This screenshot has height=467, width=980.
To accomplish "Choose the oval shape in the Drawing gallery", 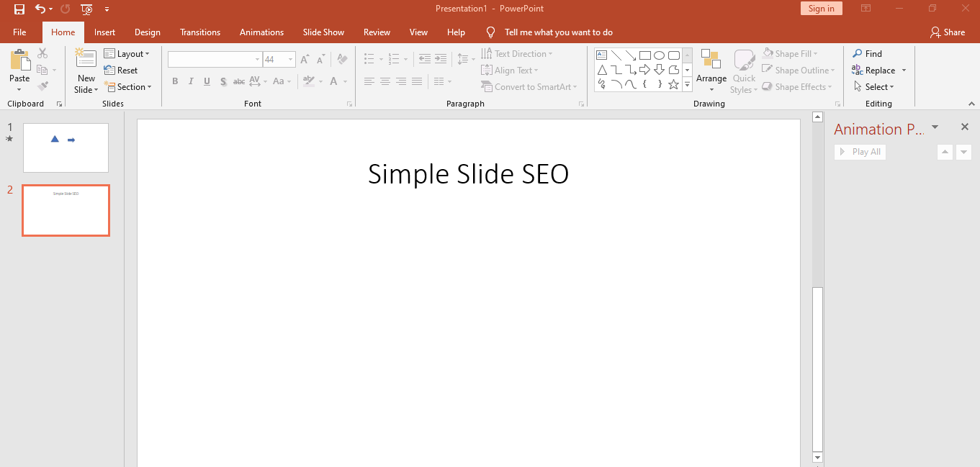I will coord(659,55).
